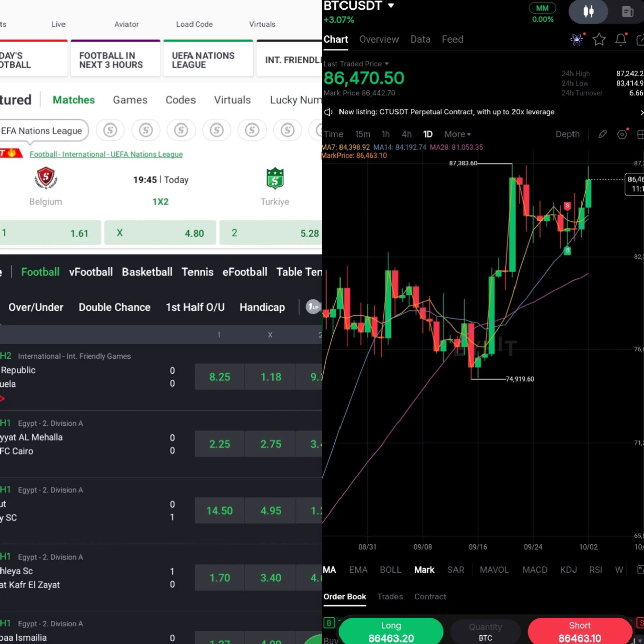This screenshot has width=644, height=644.
Task: Add BTCUSDT to favorites with star icon
Action: tap(599, 40)
